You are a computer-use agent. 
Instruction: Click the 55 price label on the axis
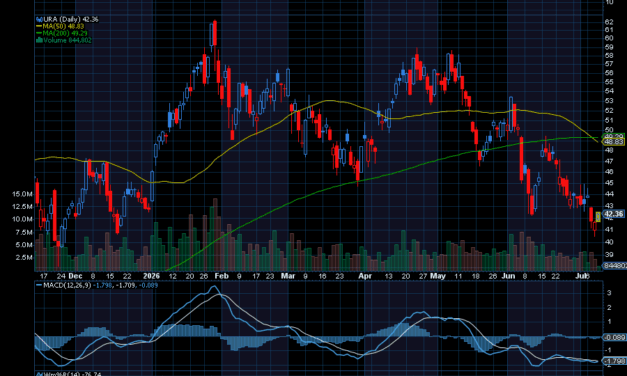point(609,82)
